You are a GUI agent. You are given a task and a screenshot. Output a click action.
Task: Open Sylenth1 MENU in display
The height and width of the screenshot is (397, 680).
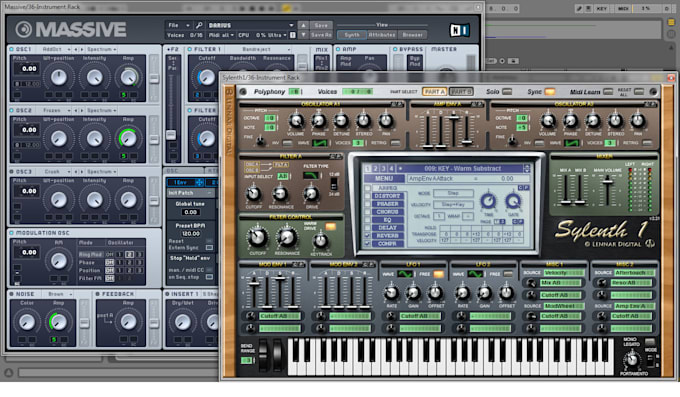[x=384, y=178]
